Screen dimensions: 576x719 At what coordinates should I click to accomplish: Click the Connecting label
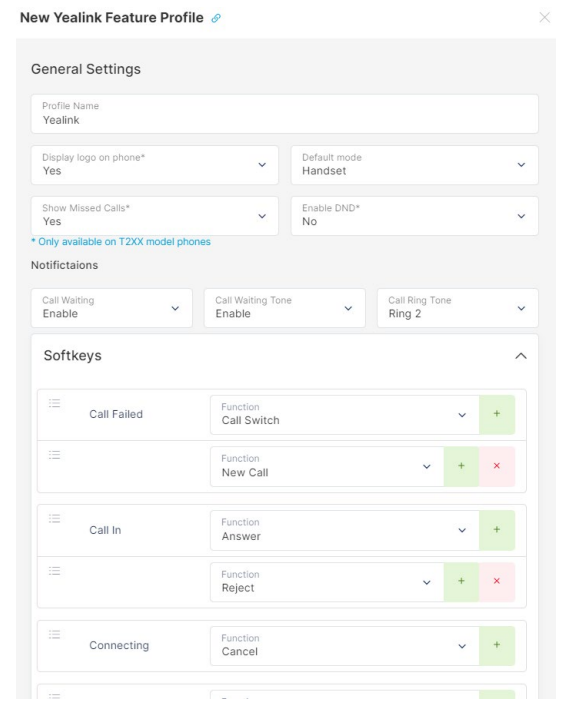tap(119, 646)
